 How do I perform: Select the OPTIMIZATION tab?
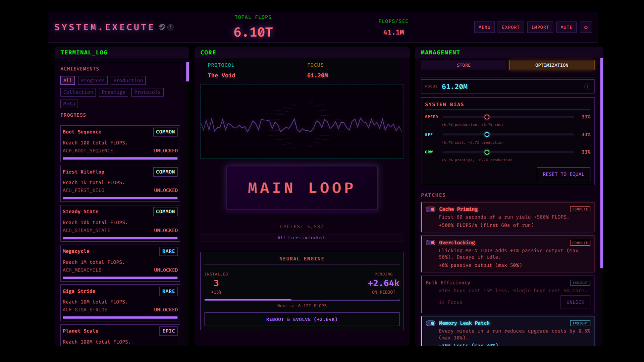pos(551,65)
